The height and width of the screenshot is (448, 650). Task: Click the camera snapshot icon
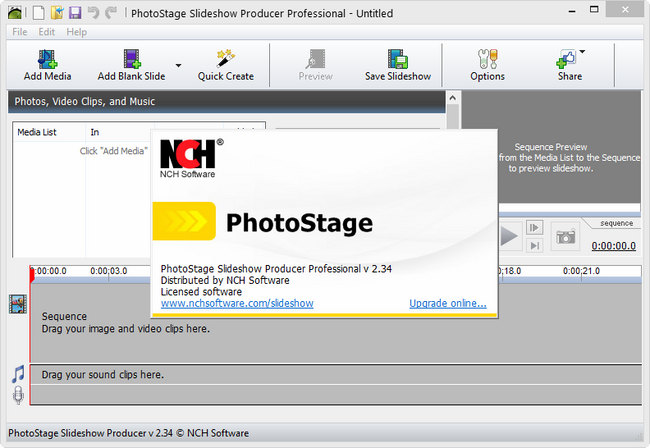point(565,236)
